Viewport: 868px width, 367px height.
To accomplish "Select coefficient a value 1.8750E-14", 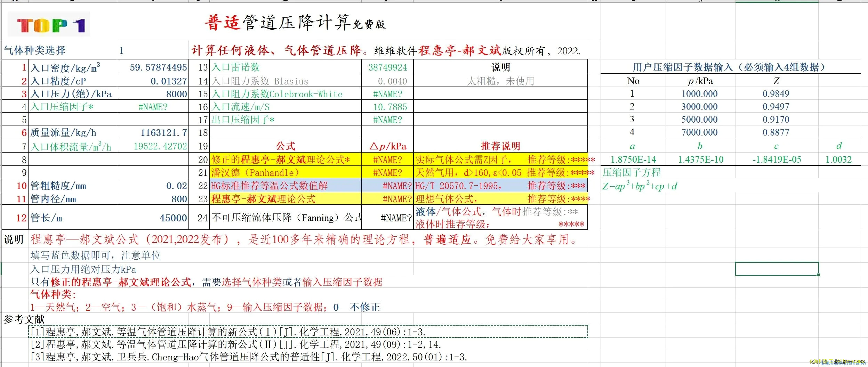I will (x=633, y=160).
